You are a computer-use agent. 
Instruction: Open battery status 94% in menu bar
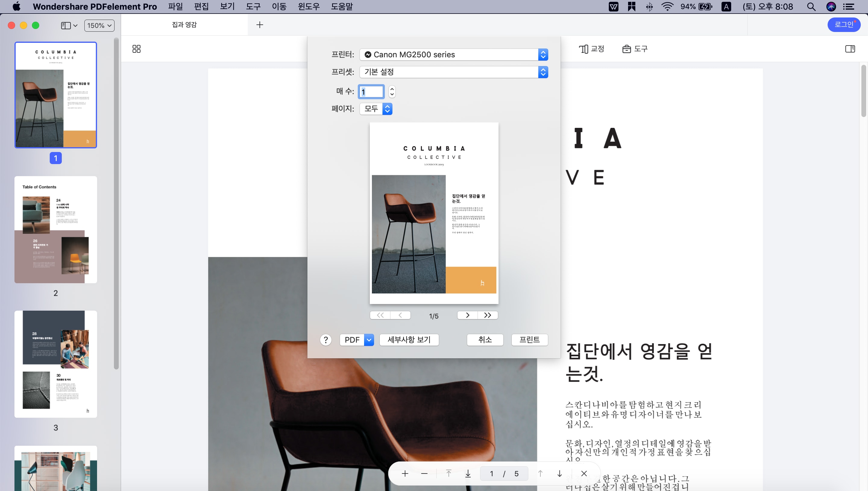point(696,6)
